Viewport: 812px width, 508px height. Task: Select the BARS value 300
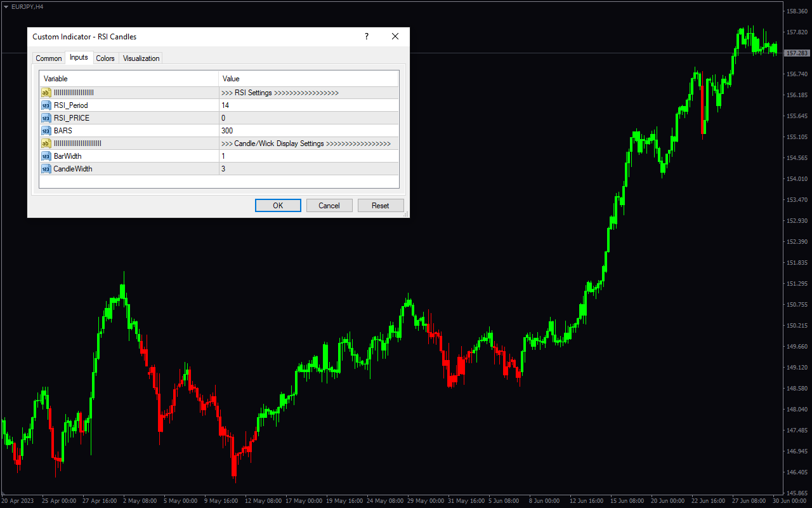point(309,131)
